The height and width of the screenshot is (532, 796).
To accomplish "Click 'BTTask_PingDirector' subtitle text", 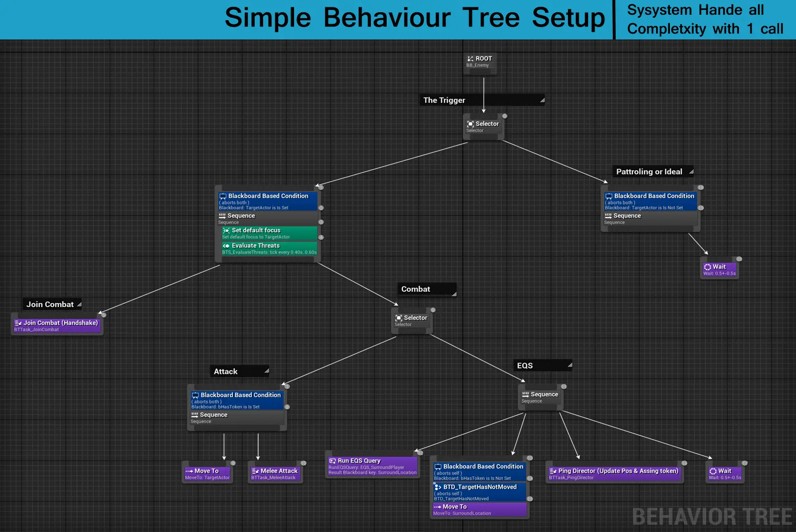I will [x=571, y=478].
